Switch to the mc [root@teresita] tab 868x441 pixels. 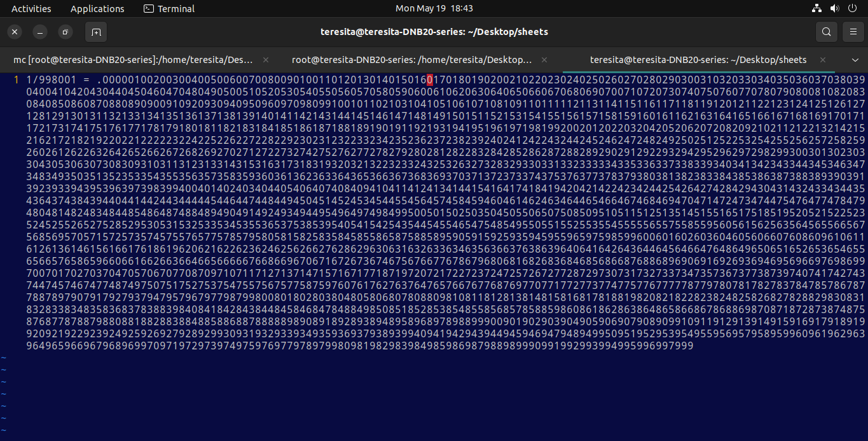click(x=134, y=60)
